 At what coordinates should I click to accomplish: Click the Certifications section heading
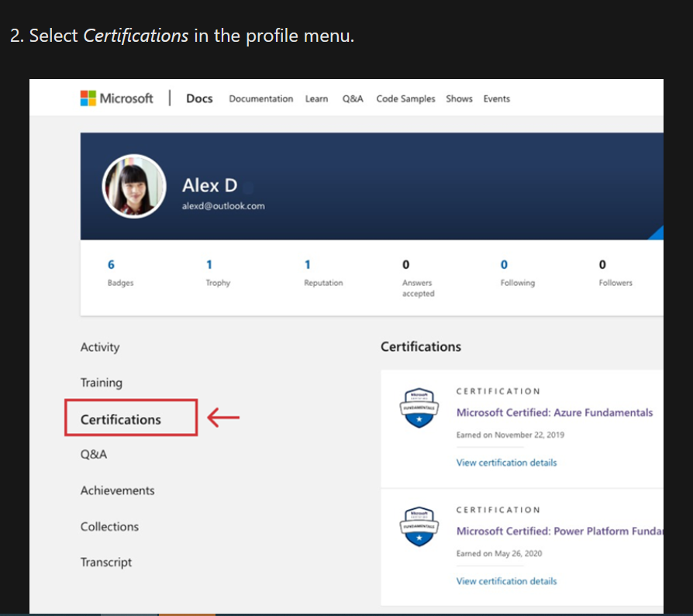pyautogui.click(x=421, y=347)
